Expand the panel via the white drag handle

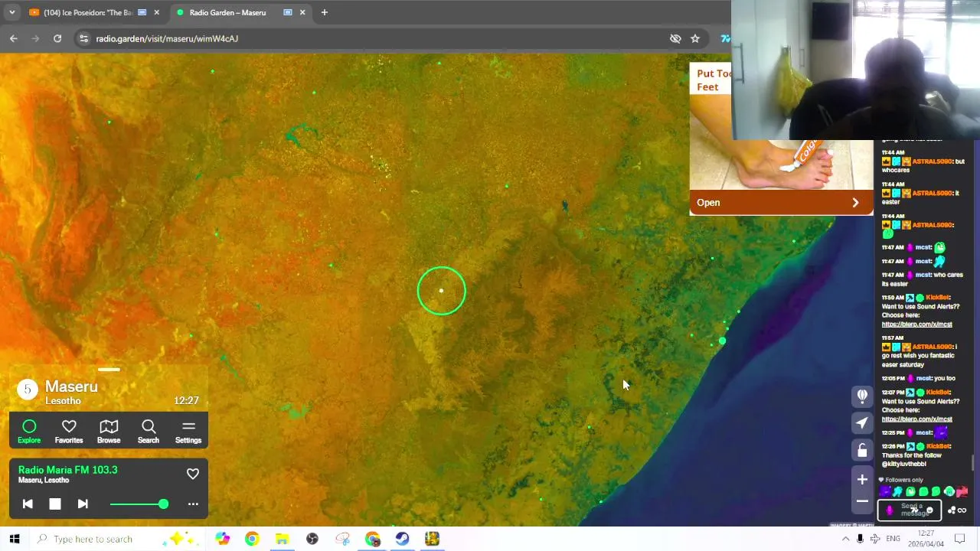[x=109, y=370]
